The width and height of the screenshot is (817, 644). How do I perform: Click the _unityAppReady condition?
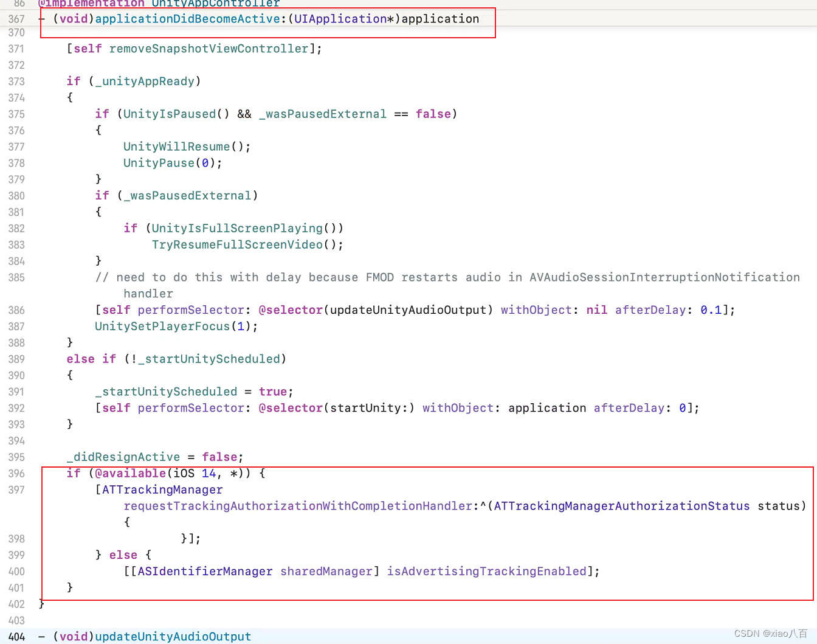(x=145, y=81)
